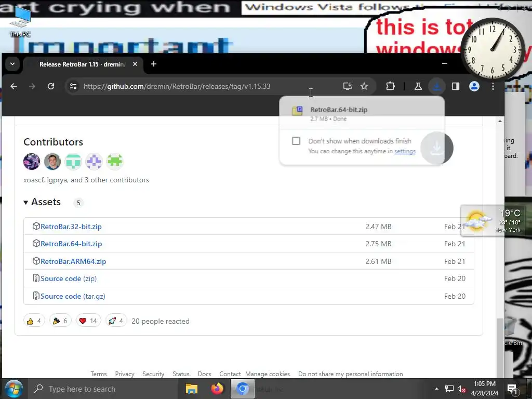Image resolution: width=532 pixels, height=399 pixels.
Task: Click the scrollbar up arrow
Action: [500, 121]
